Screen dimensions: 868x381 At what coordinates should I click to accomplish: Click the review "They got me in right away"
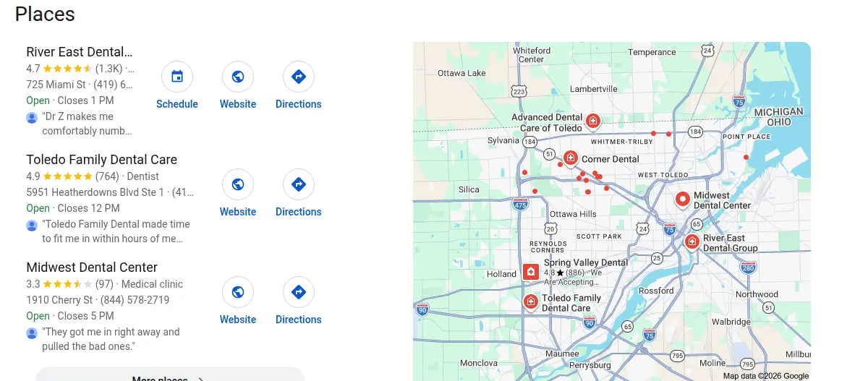111,339
